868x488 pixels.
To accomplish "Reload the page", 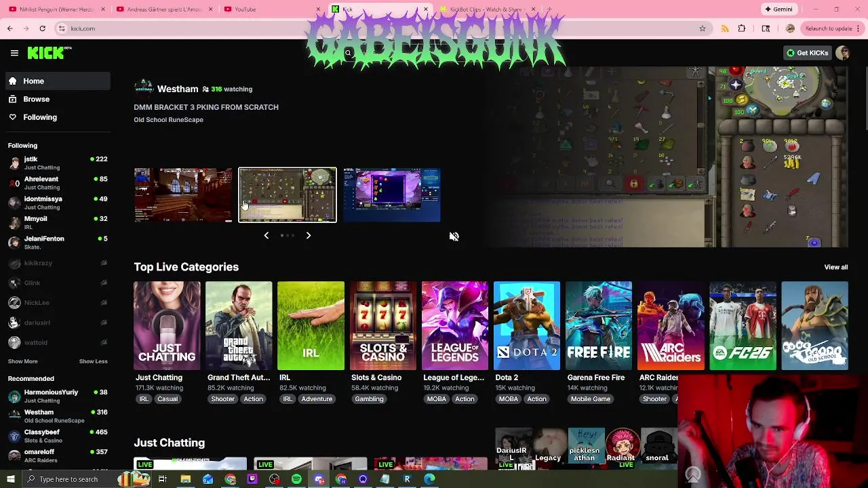I will (x=42, y=28).
